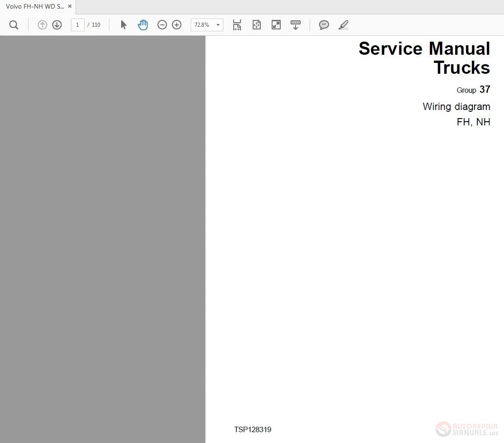Open the search magnifier tool

[14, 25]
